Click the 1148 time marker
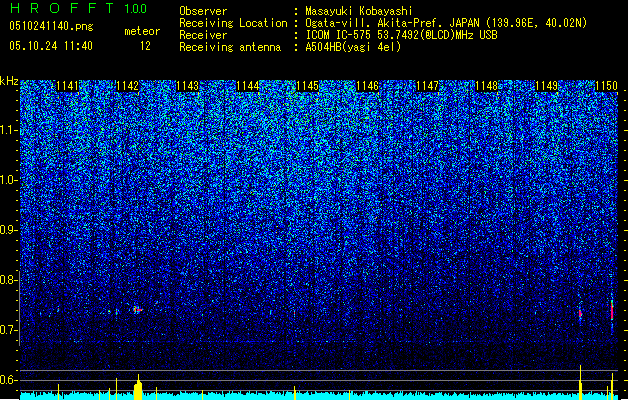 [x=487, y=86]
